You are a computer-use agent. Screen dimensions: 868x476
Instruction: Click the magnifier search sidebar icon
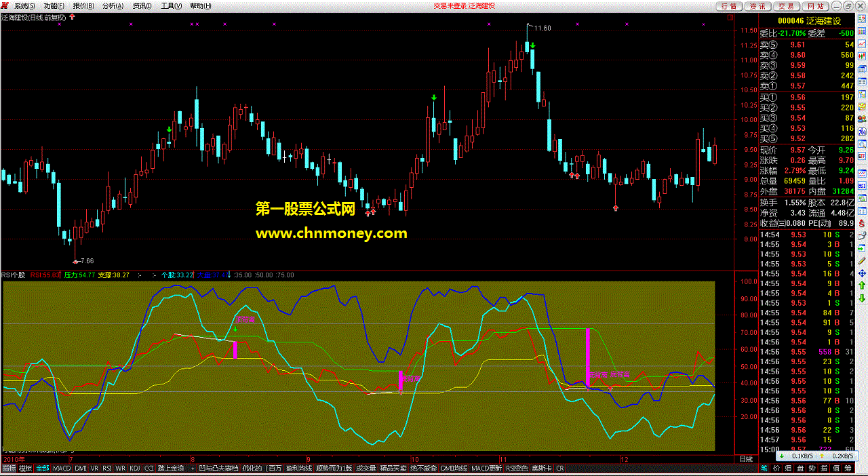[x=861, y=144]
